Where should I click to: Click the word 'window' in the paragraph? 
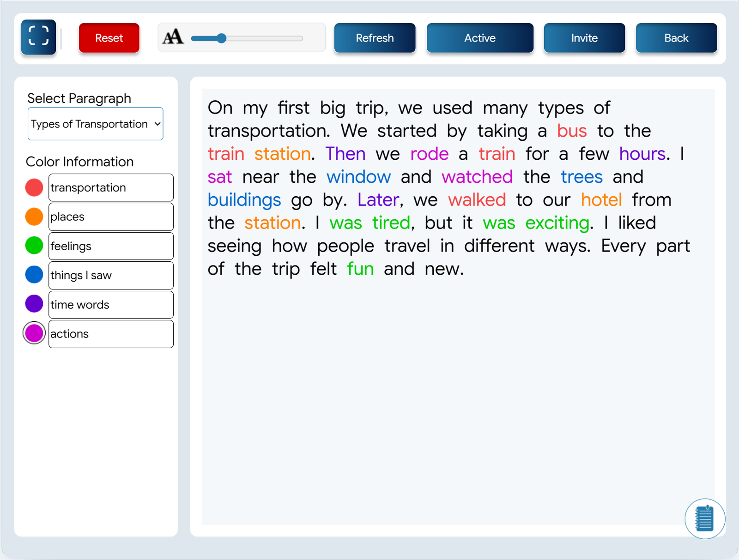point(358,177)
